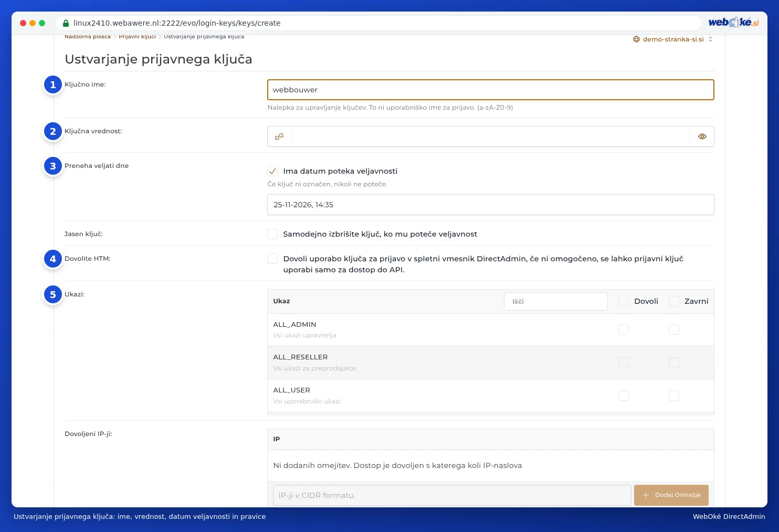This screenshot has height=532, width=779.
Task: Go to 'Nadzorna plošča' breadcrumb
Action: tap(88, 37)
